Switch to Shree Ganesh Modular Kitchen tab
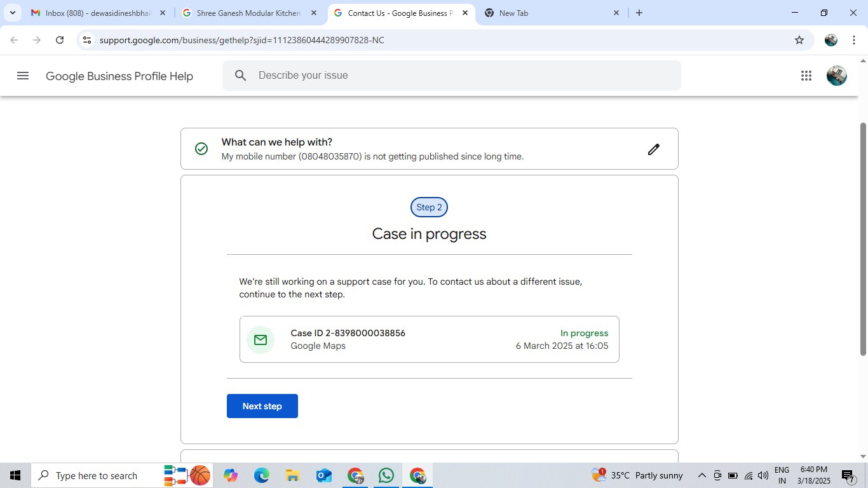Screen dimensions: 868x488 250,13
